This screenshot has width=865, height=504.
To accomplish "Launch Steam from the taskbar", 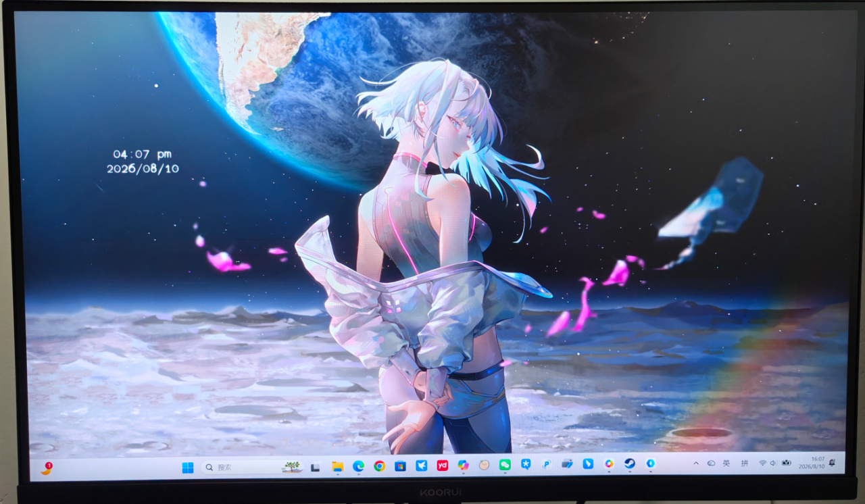I will (x=629, y=463).
